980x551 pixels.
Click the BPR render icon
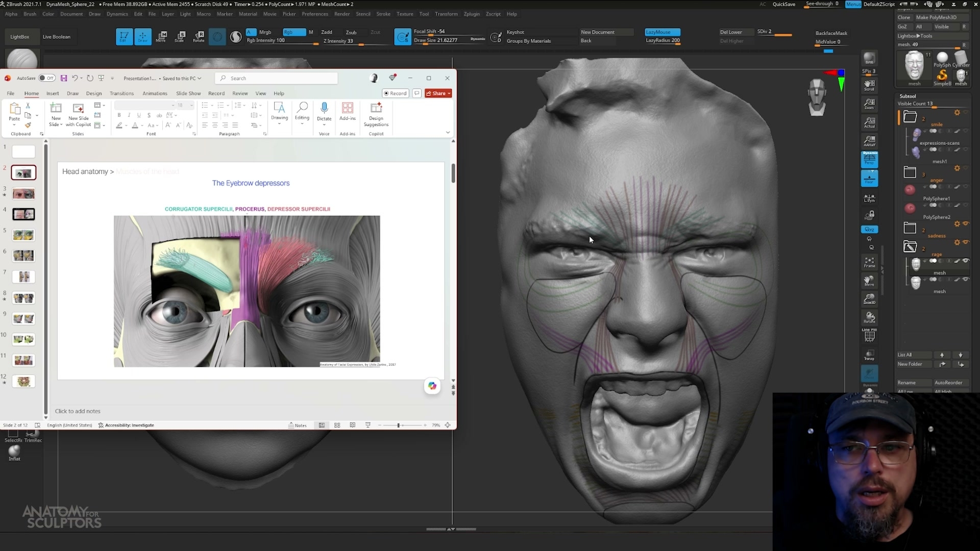point(869,58)
